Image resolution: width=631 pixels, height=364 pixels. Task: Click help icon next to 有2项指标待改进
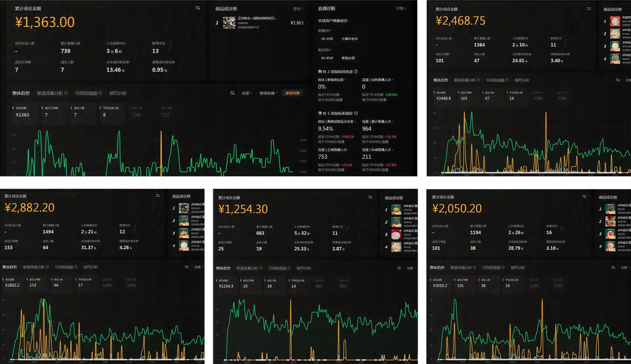click(356, 72)
